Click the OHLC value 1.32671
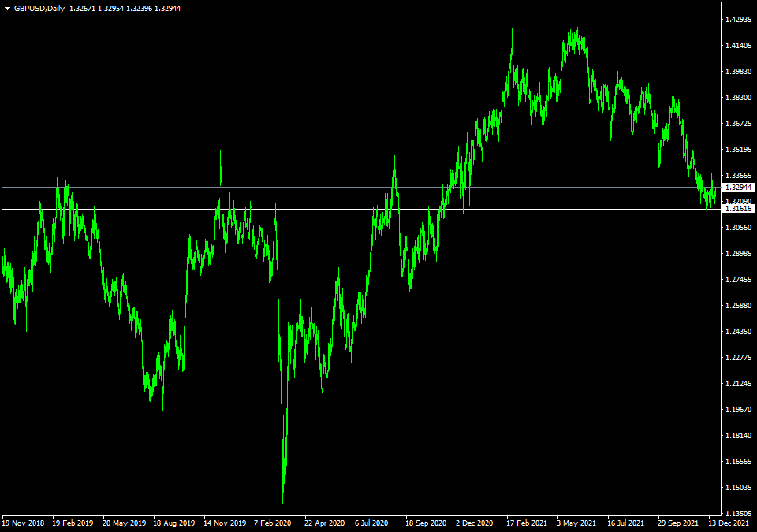 click(x=82, y=9)
